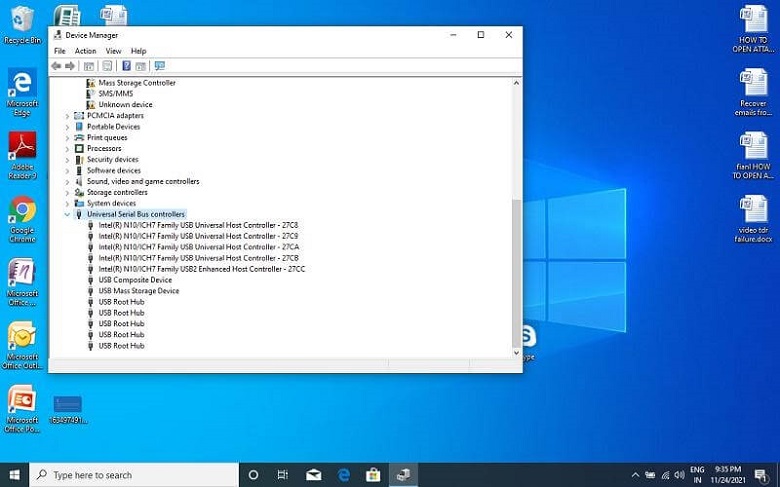Viewport: 780px width, 487px height.
Task: Select the Microsoft Edge desktop shortcut
Action: click(22, 93)
